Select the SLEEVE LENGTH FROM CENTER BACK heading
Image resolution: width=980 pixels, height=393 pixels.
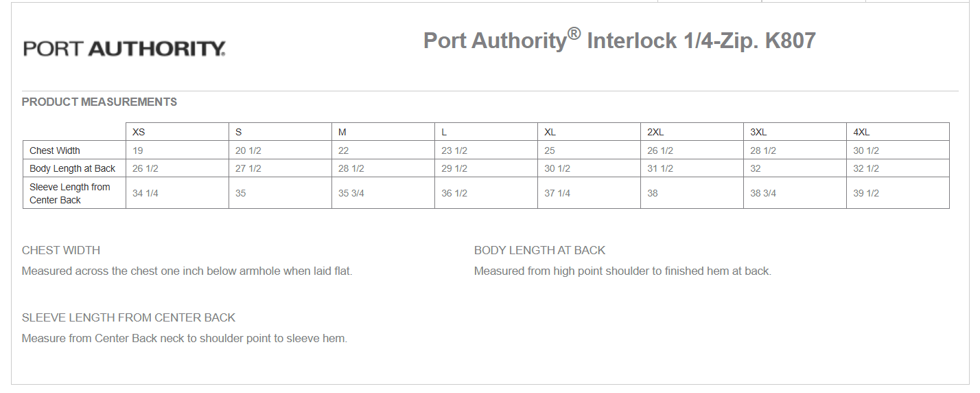click(128, 317)
